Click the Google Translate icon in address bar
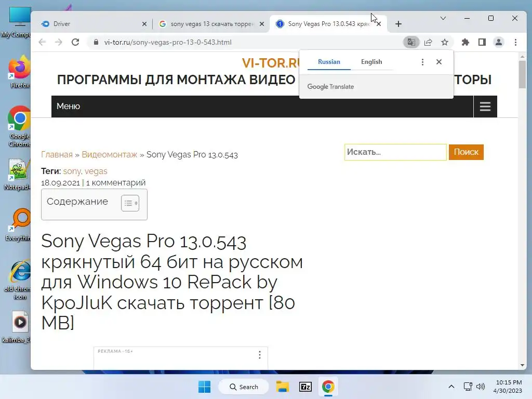Screen dimensions: 532x399 411,42
